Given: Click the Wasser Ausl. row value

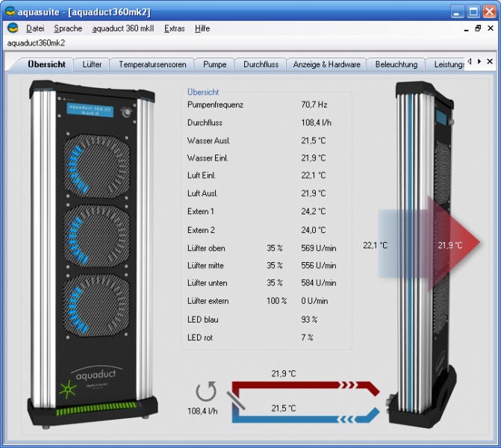Looking at the screenshot, I should (x=314, y=140).
